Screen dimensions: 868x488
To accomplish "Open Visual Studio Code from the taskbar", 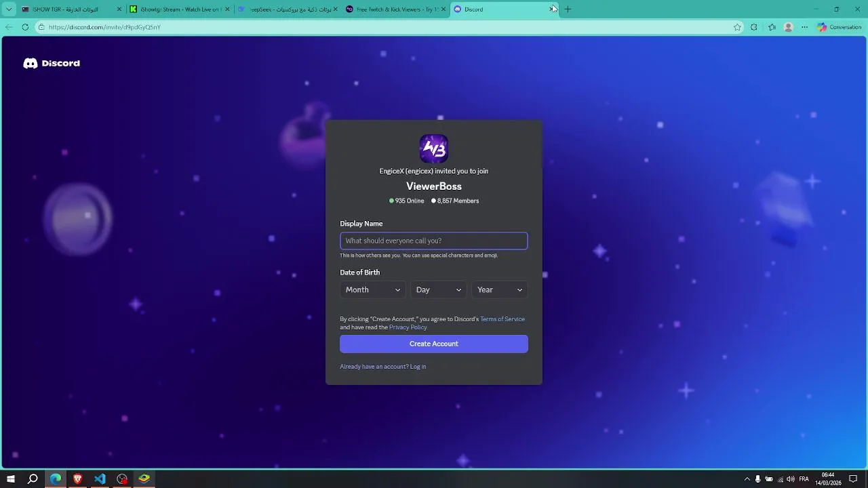I will pyautogui.click(x=100, y=479).
